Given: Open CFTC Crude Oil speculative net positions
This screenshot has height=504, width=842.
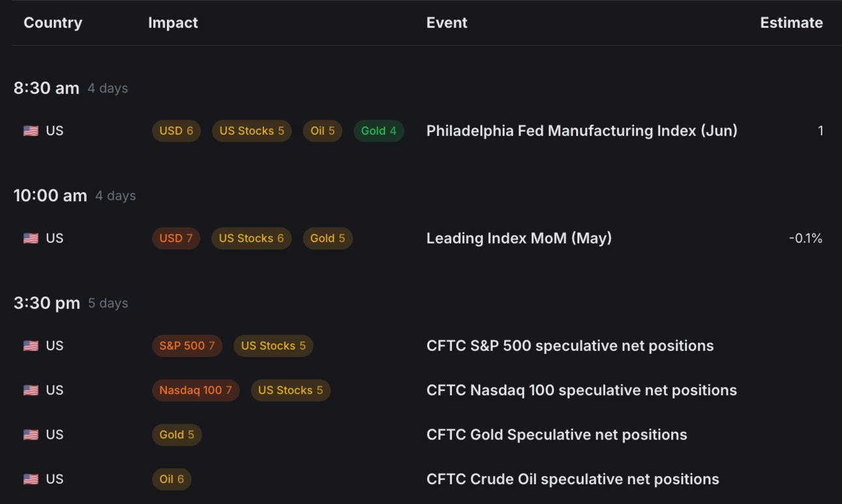Looking at the screenshot, I should click(572, 479).
